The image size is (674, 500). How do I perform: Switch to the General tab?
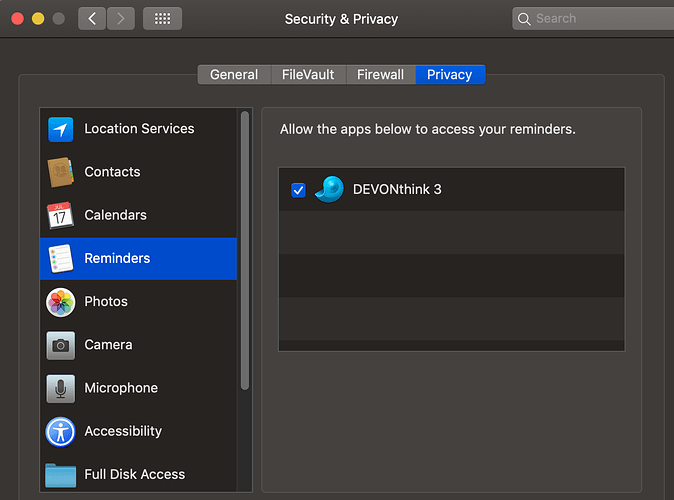tap(234, 75)
